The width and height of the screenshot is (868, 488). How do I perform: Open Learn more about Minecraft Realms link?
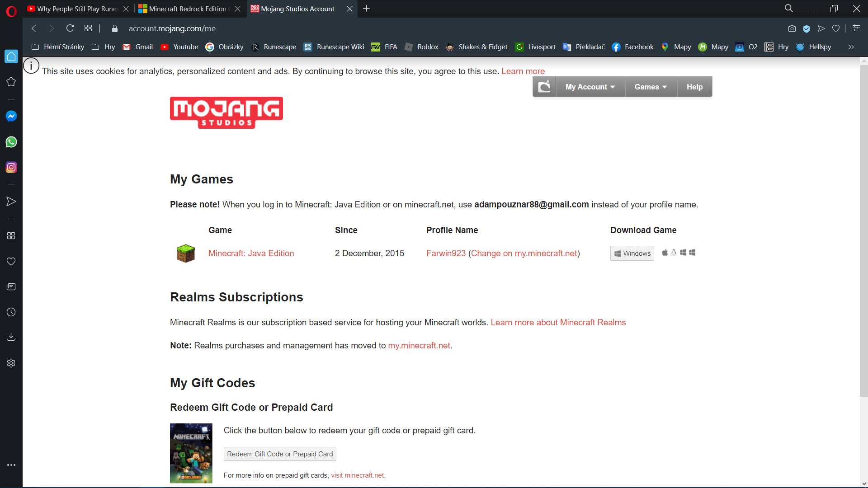(x=558, y=323)
